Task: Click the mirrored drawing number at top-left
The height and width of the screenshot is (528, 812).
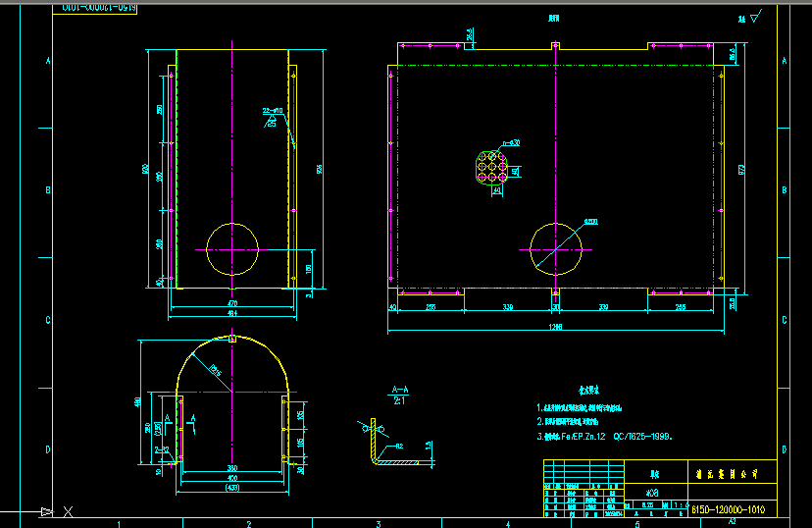Action: 99,9
